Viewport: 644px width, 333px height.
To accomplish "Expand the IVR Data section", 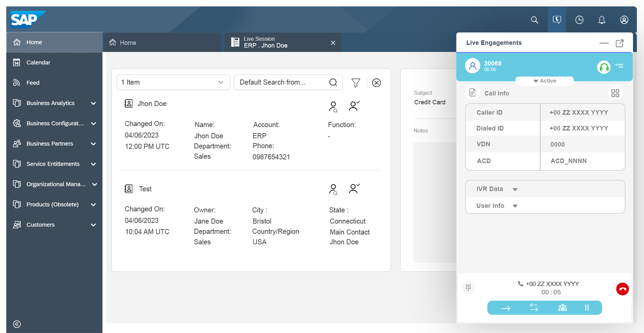I will [x=515, y=189].
